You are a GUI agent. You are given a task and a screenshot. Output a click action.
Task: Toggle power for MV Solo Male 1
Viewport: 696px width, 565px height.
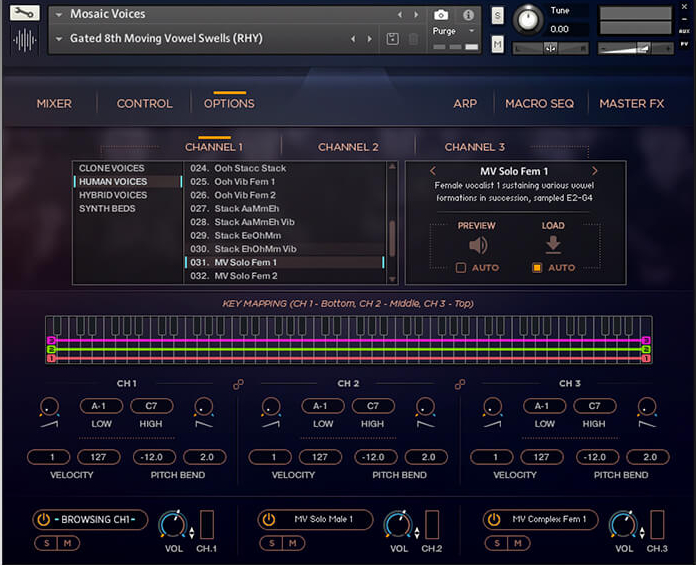[x=269, y=519]
